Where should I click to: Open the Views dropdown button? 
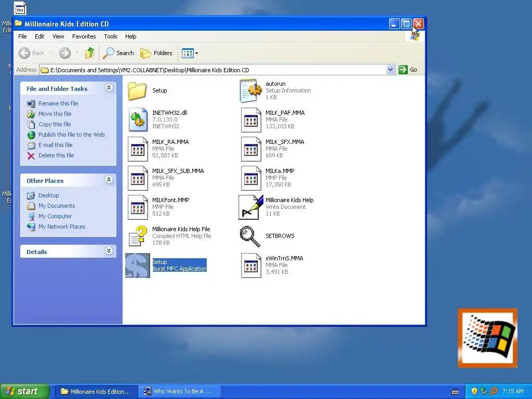click(190, 53)
